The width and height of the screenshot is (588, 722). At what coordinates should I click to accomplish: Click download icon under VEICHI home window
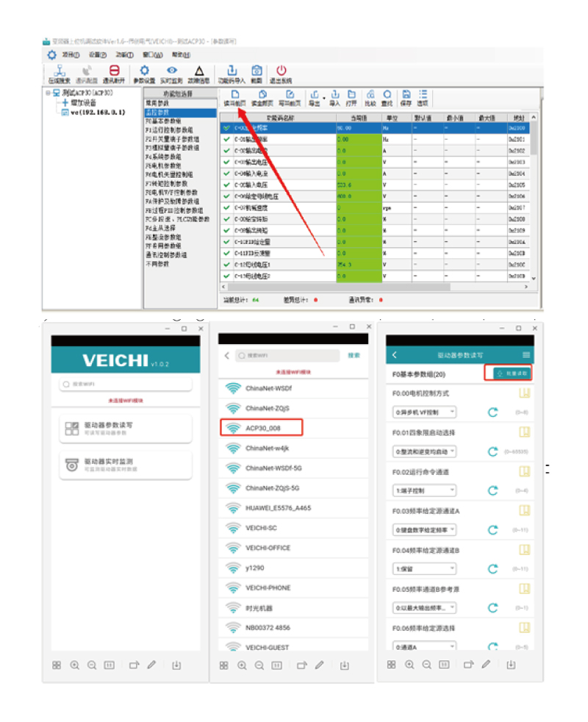[x=176, y=665]
